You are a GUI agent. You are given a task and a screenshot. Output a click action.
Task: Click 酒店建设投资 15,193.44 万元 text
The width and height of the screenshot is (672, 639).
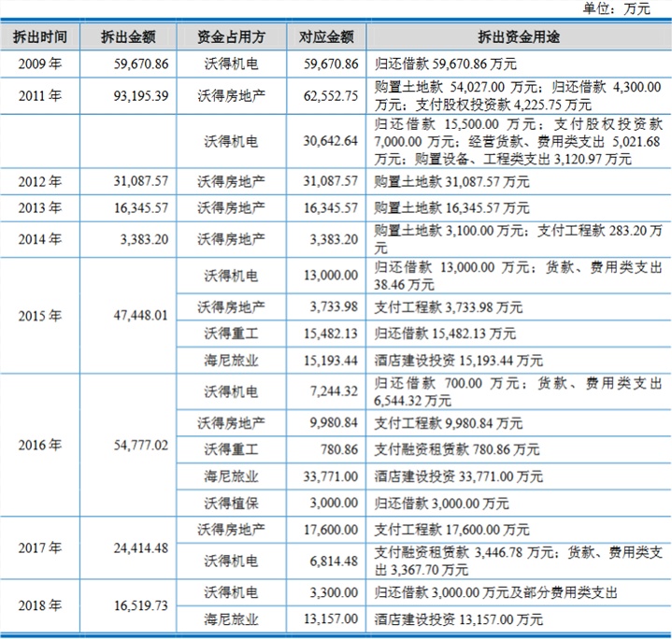tap(459, 361)
